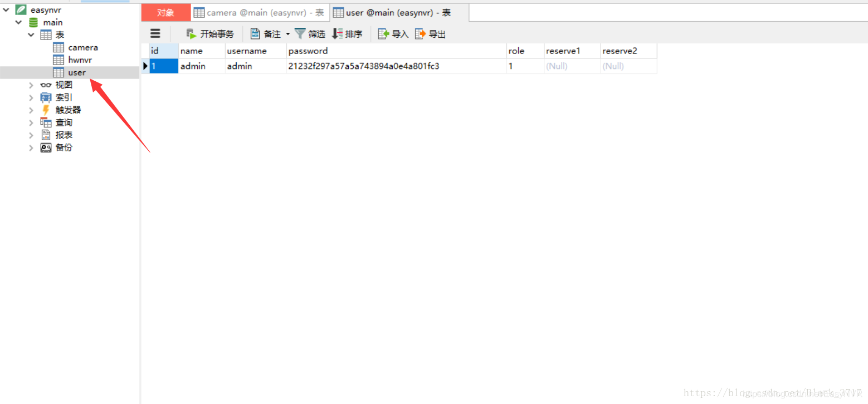Click the reserve1 column header

tap(573, 51)
